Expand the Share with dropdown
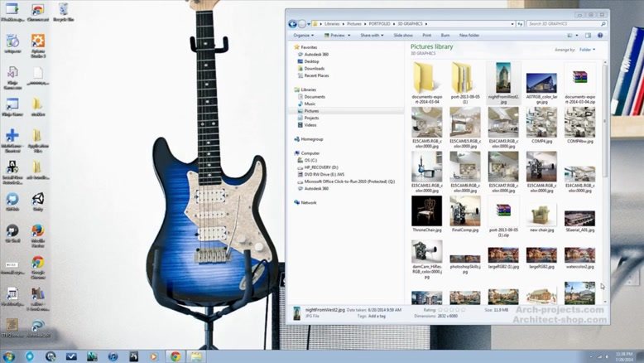 pyautogui.click(x=372, y=36)
